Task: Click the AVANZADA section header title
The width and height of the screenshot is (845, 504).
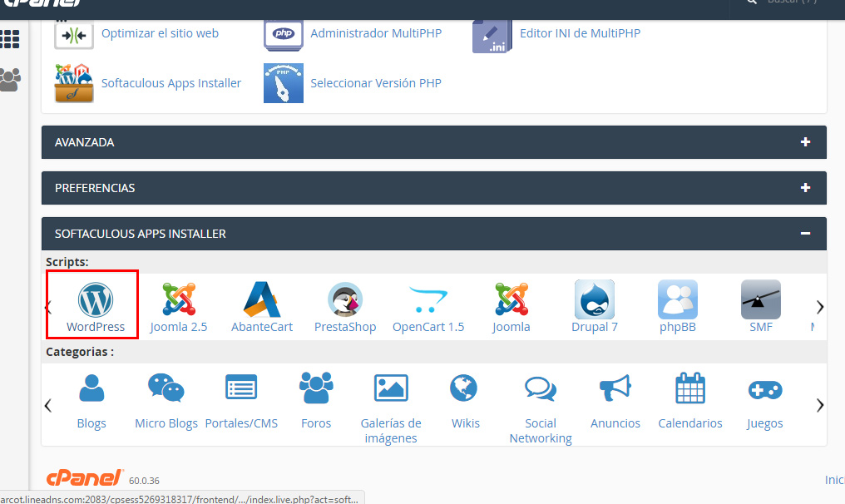Action: pos(85,142)
